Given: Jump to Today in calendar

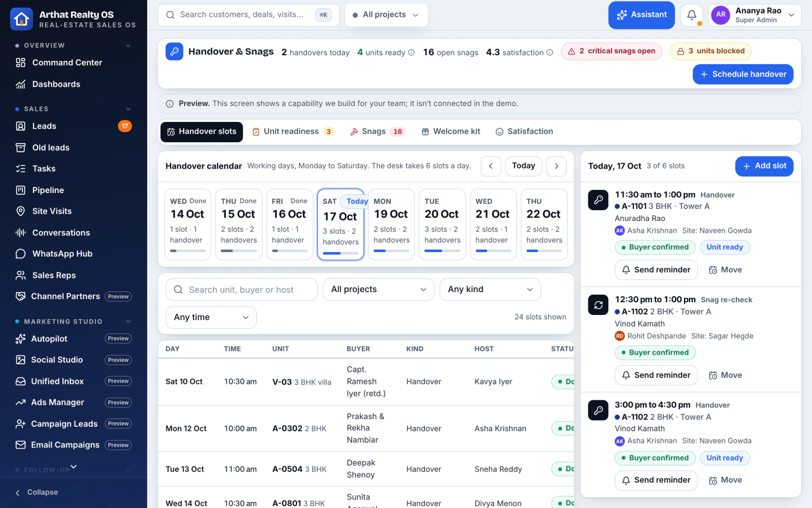Looking at the screenshot, I should pyautogui.click(x=524, y=166).
